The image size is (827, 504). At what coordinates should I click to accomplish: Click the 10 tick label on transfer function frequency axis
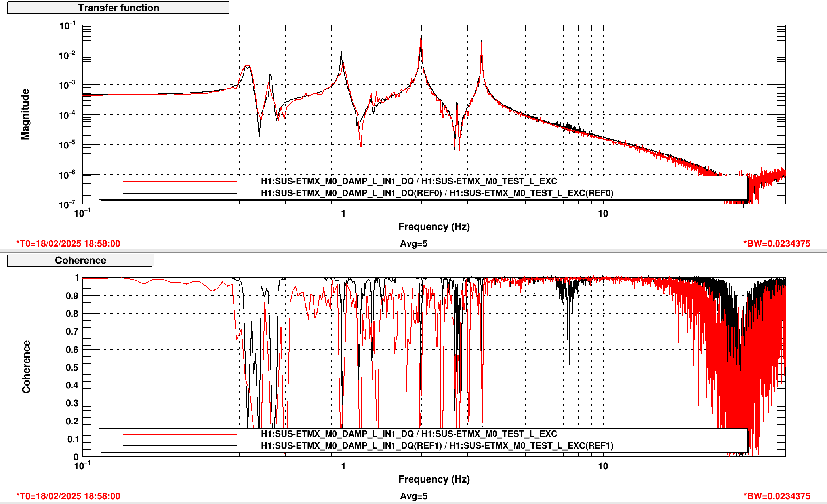click(603, 214)
